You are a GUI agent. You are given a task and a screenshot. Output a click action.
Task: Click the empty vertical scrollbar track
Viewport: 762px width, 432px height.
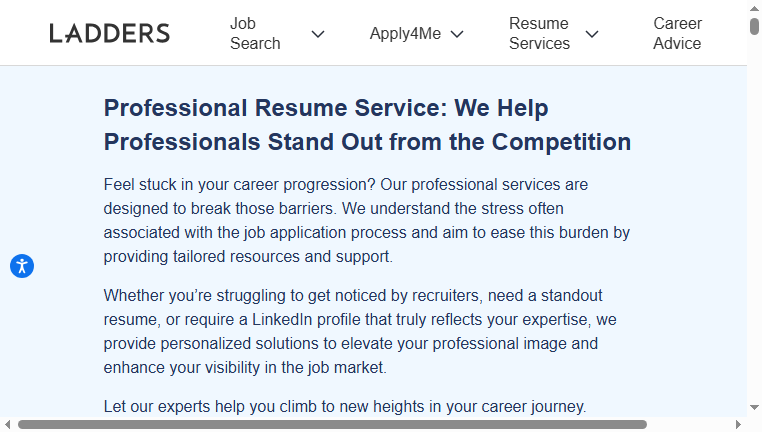(x=754, y=219)
